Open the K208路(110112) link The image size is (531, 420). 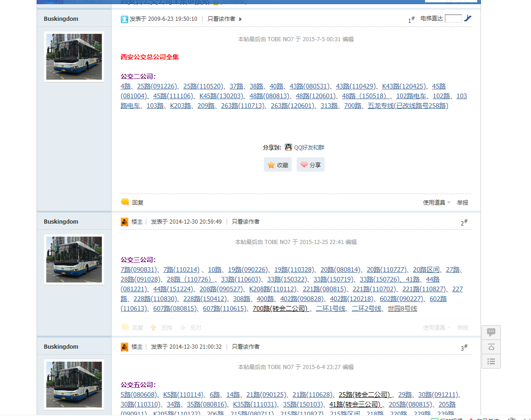(x=273, y=289)
